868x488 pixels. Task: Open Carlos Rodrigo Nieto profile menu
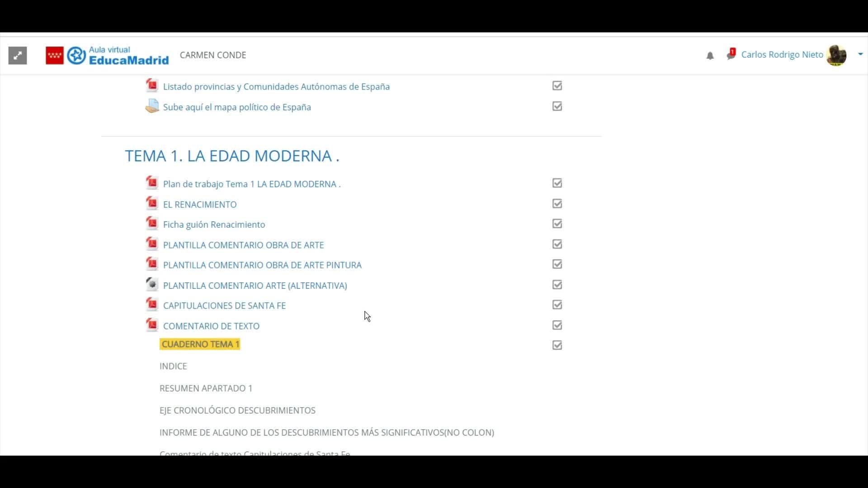[x=782, y=55]
